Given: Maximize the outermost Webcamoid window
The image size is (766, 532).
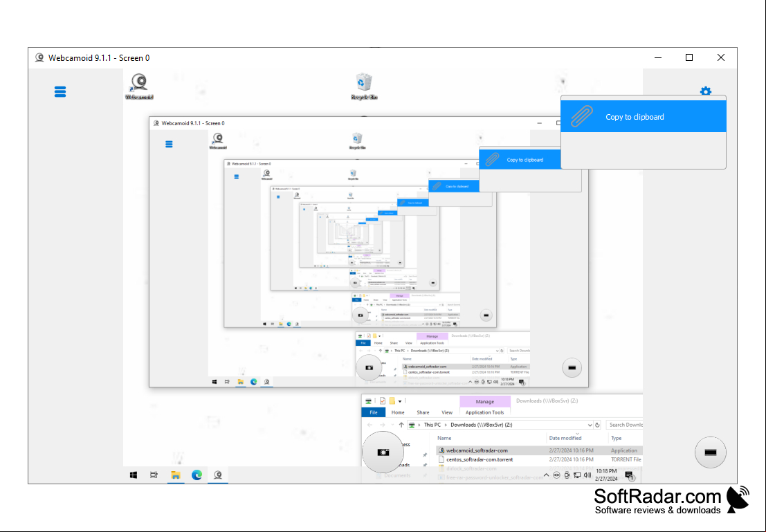Looking at the screenshot, I should (x=689, y=57).
